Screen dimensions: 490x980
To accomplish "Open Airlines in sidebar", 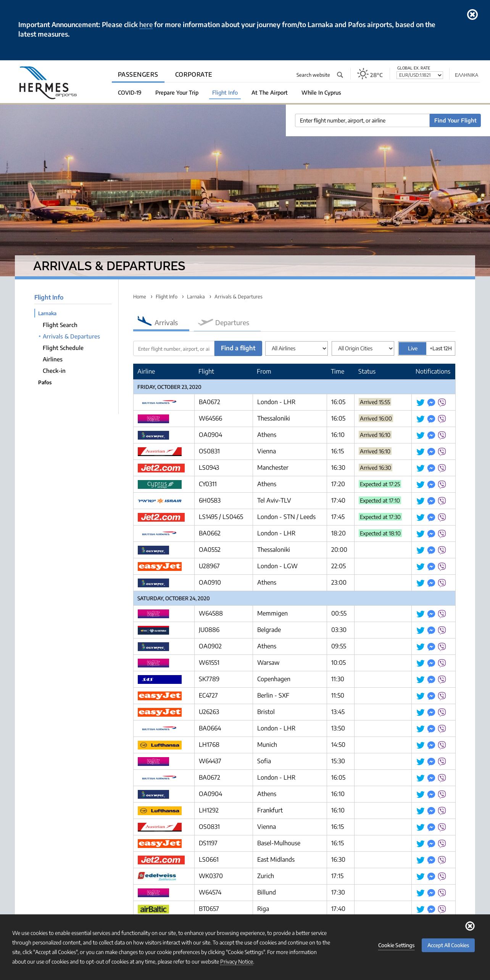I will click(x=53, y=359).
